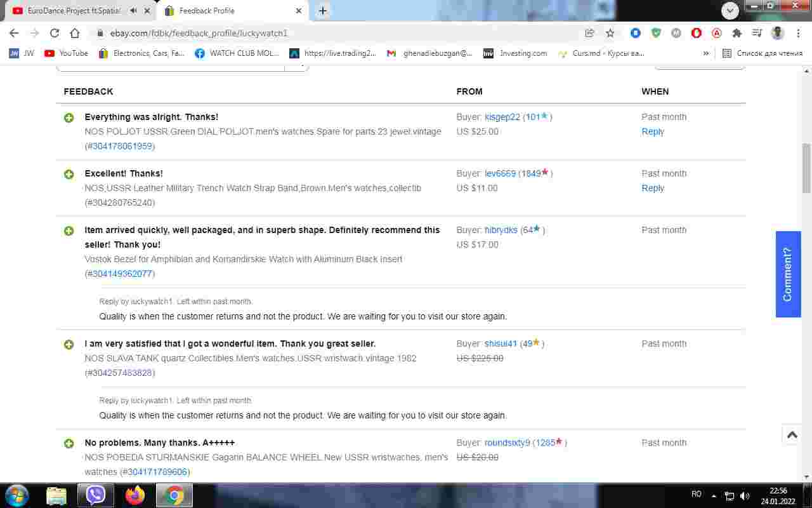This screenshot has width=812, height=508.
Task: Reload the eBay feedback page
Action: pyautogui.click(x=55, y=33)
